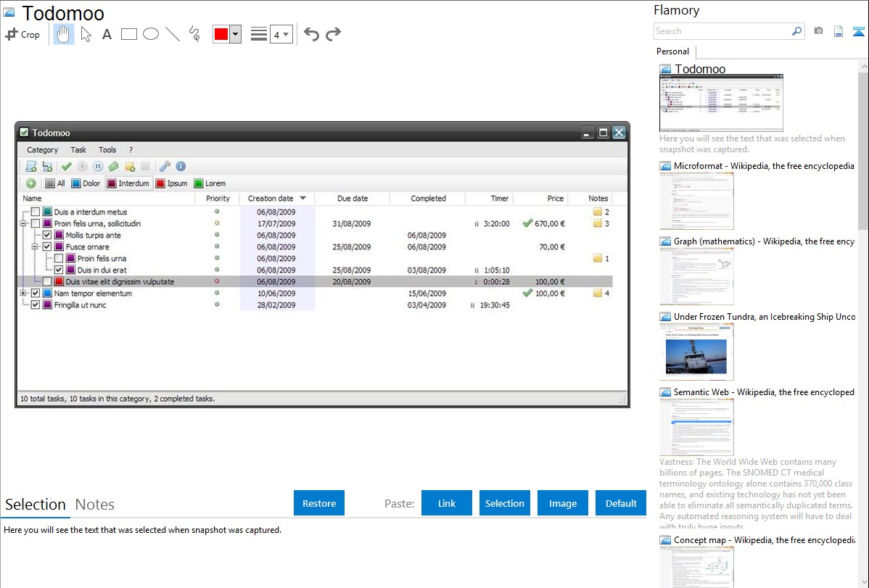Click green checkmark complete-task toolbar icon
The width and height of the screenshot is (869, 588).
click(x=67, y=166)
